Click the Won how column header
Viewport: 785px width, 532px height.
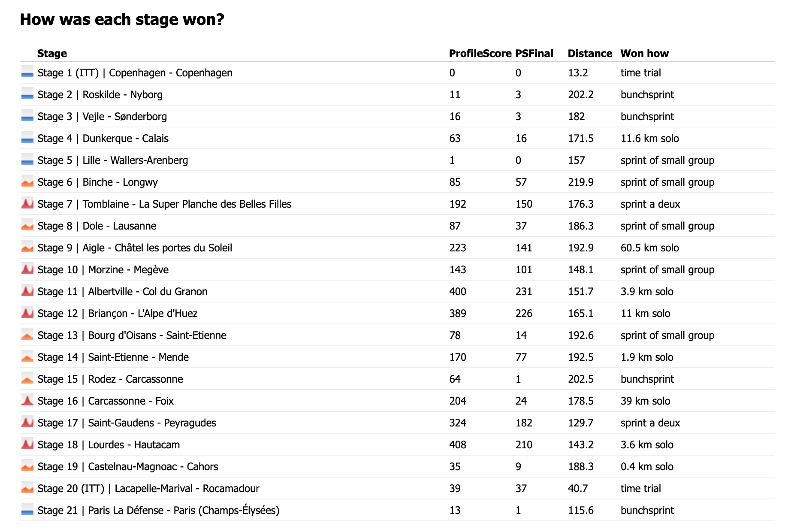[x=644, y=54]
